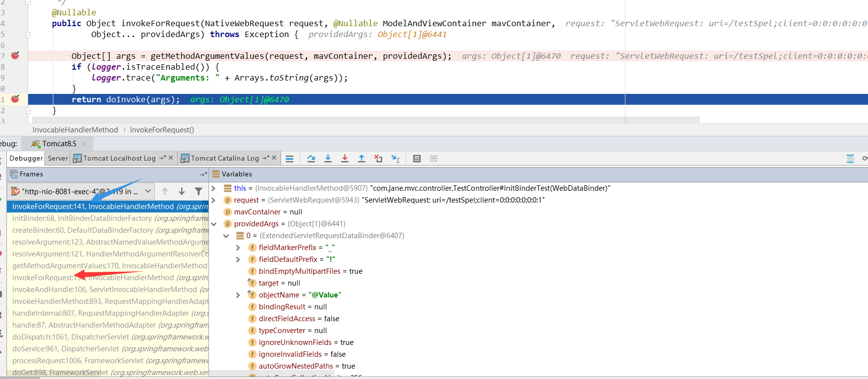
Task: Open the Tomcat Localhost Log tab
Action: [x=119, y=158]
